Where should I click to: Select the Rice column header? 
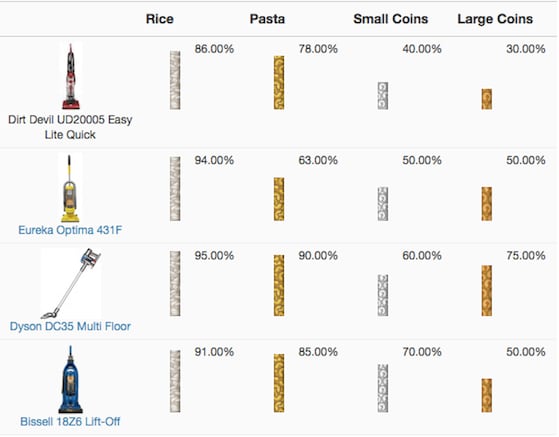(160, 19)
